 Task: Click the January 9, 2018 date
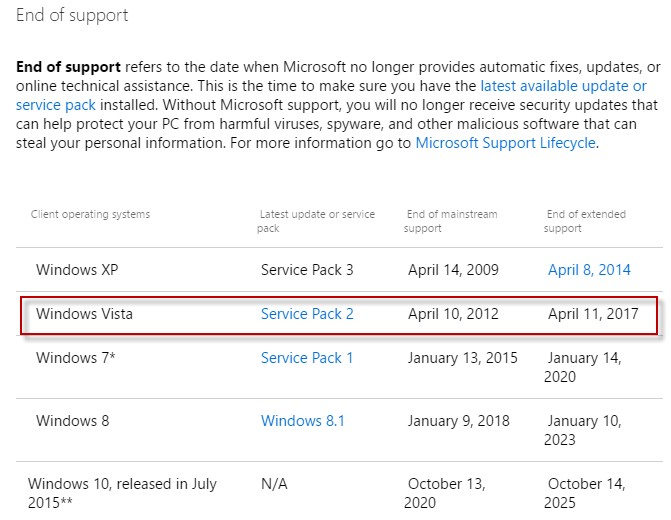click(459, 421)
